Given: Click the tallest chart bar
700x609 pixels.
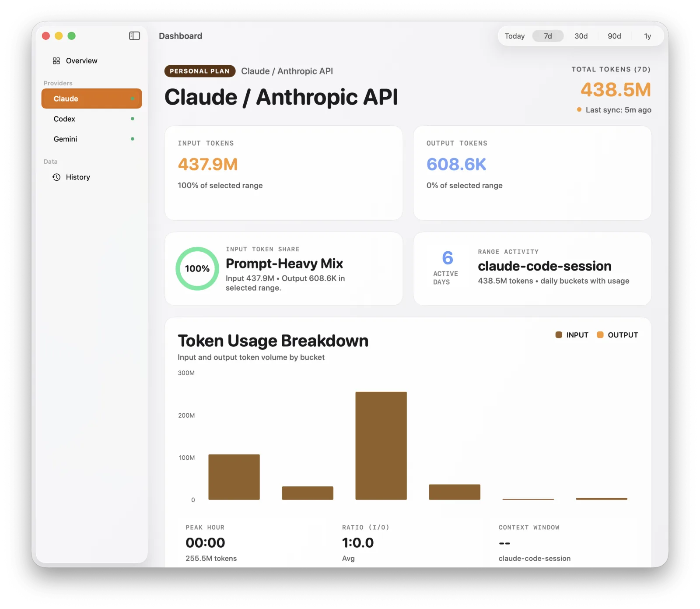Looking at the screenshot, I should click(381, 446).
